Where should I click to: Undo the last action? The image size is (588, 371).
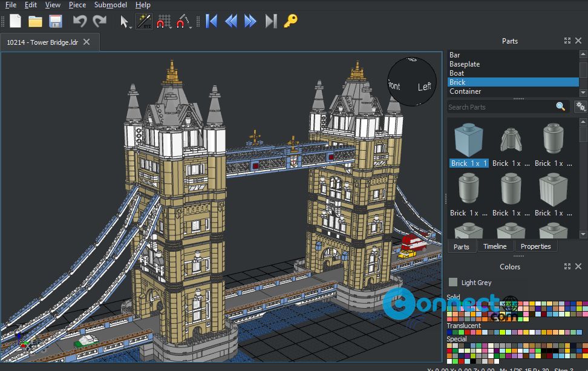[79, 21]
